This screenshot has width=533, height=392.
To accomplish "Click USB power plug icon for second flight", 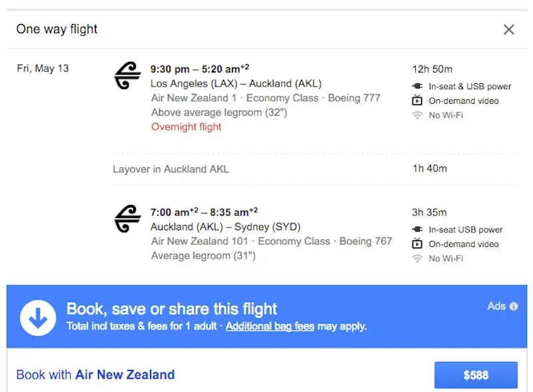I will point(418,230).
